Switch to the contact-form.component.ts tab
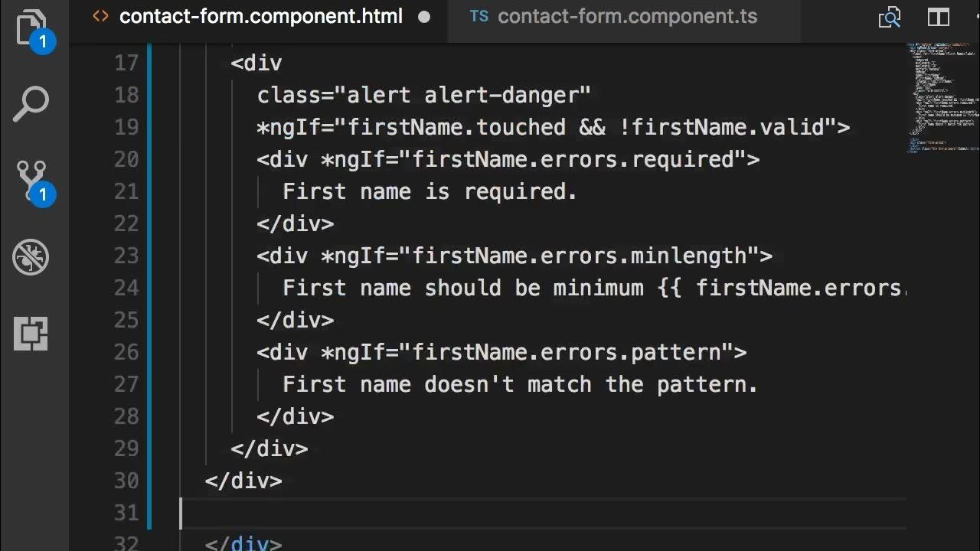Image resolution: width=980 pixels, height=551 pixels. click(626, 17)
